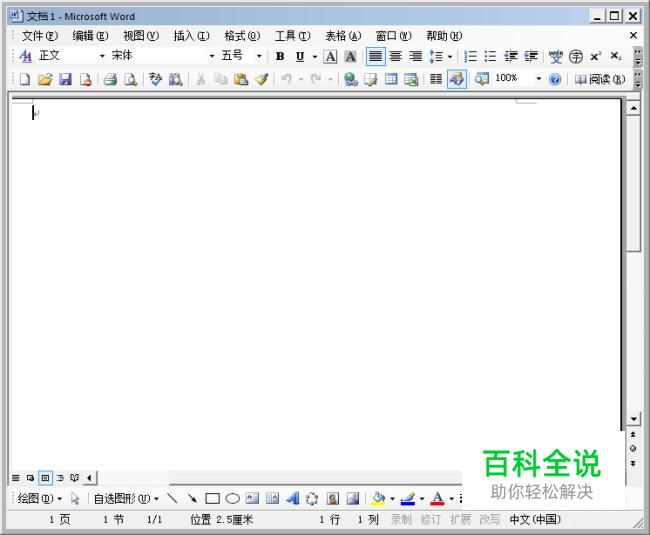Expand the font dropdown showing 宋体

click(212, 56)
